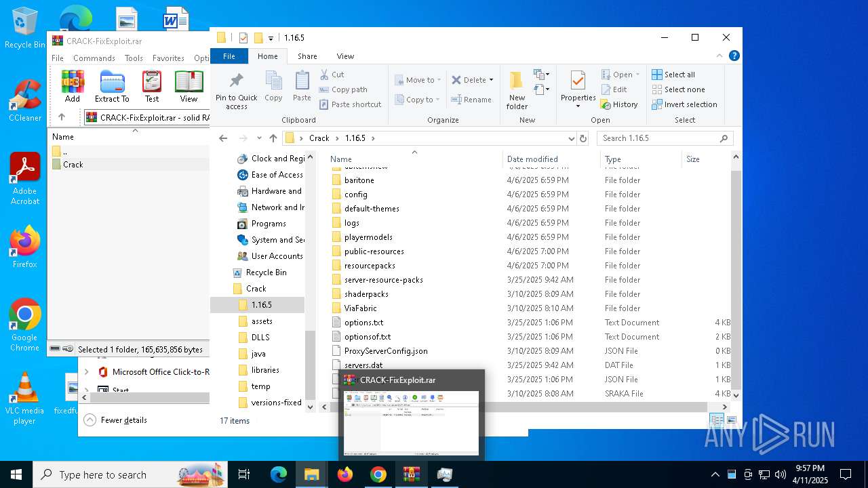
Task: Click Copy path in ribbon
Action: pos(343,89)
